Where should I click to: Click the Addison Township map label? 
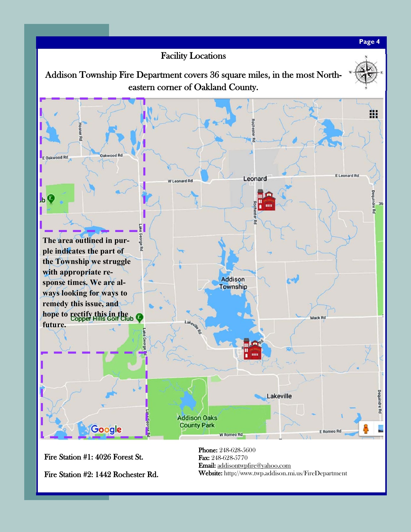(x=233, y=283)
